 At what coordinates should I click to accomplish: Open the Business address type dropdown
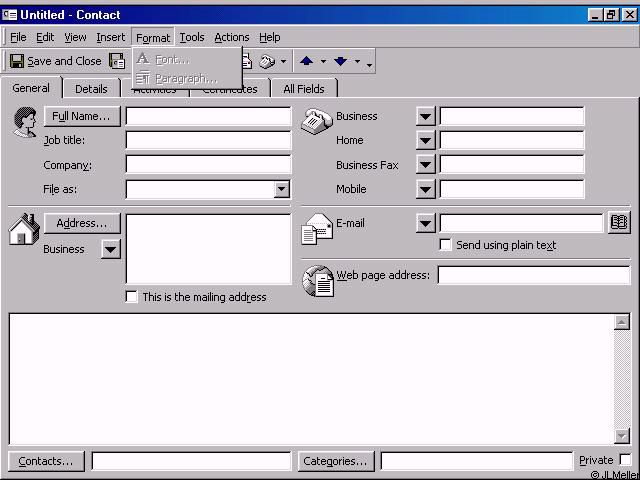point(111,249)
